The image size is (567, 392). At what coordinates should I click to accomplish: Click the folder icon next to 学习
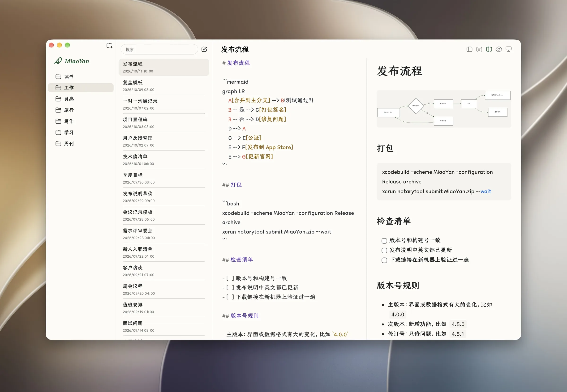[58, 132]
